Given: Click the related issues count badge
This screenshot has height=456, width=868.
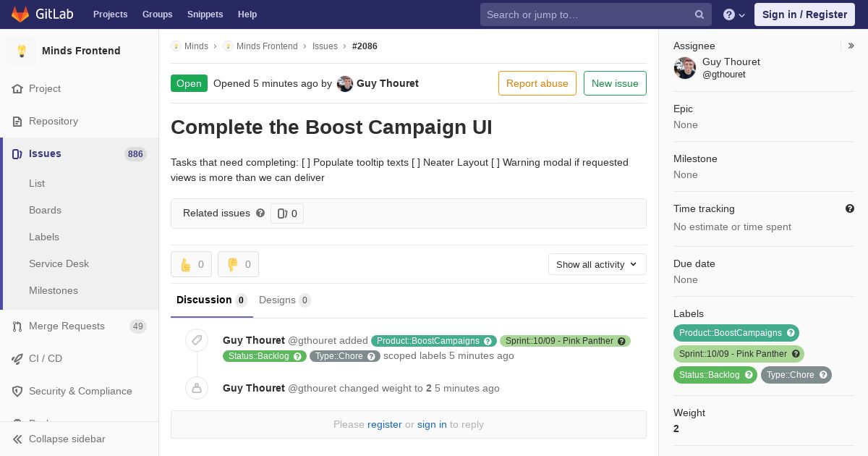Looking at the screenshot, I should click(x=287, y=214).
